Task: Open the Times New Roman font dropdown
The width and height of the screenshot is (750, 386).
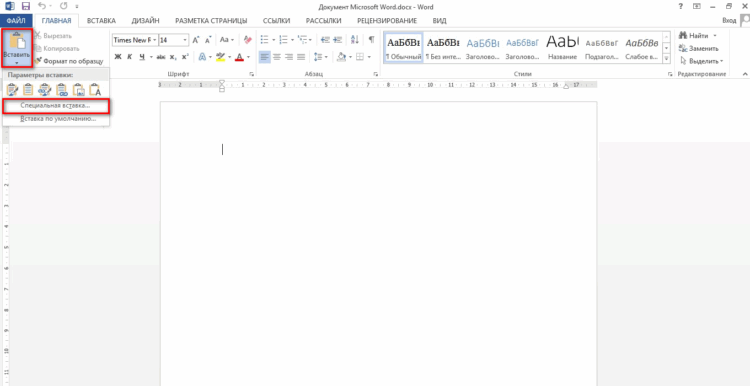Action: click(x=154, y=40)
